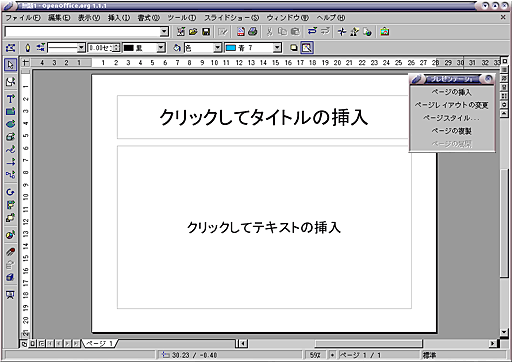The width and height of the screenshot is (512, 362).
Task: Click the Open file folder icon
Action: tap(193, 32)
